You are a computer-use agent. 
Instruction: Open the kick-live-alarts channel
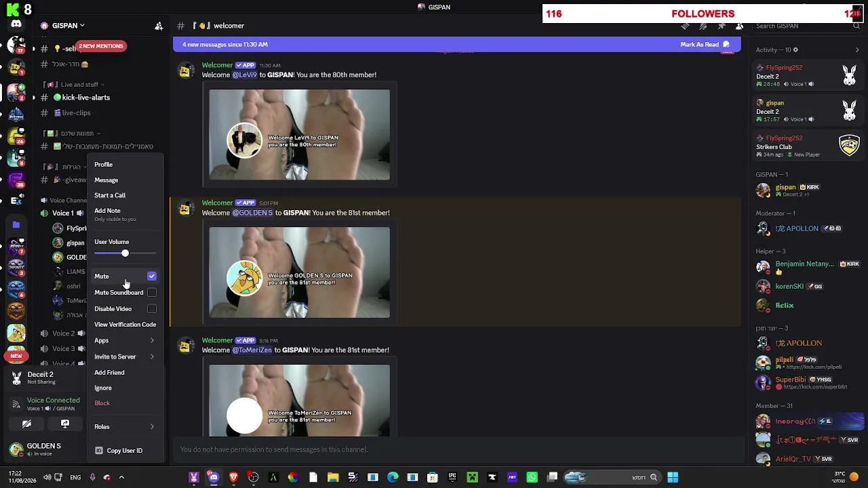[81, 98]
